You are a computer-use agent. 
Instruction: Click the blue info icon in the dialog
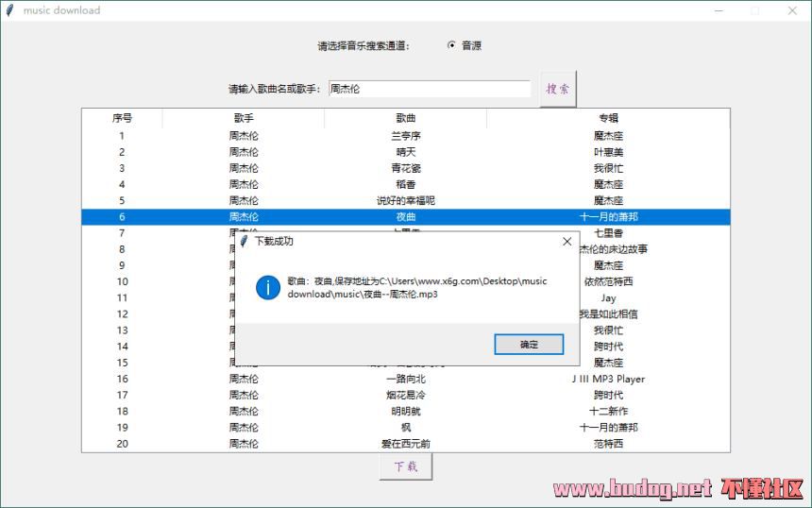pyautogui.click(x=268, y=287)
